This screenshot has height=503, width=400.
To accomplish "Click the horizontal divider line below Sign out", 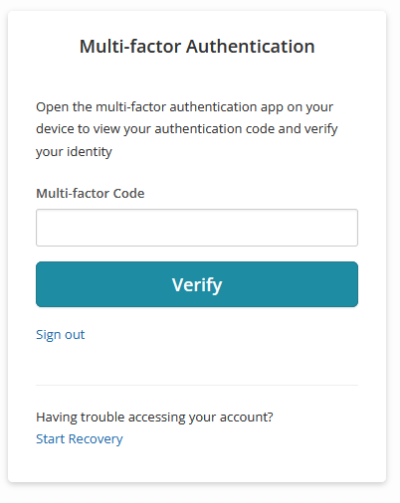I will (197, 385).
